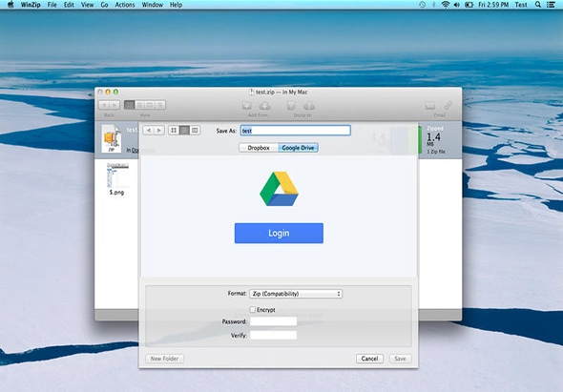
Task: Select icon view in WinZip View toolbar
Action: coord(129,105)
